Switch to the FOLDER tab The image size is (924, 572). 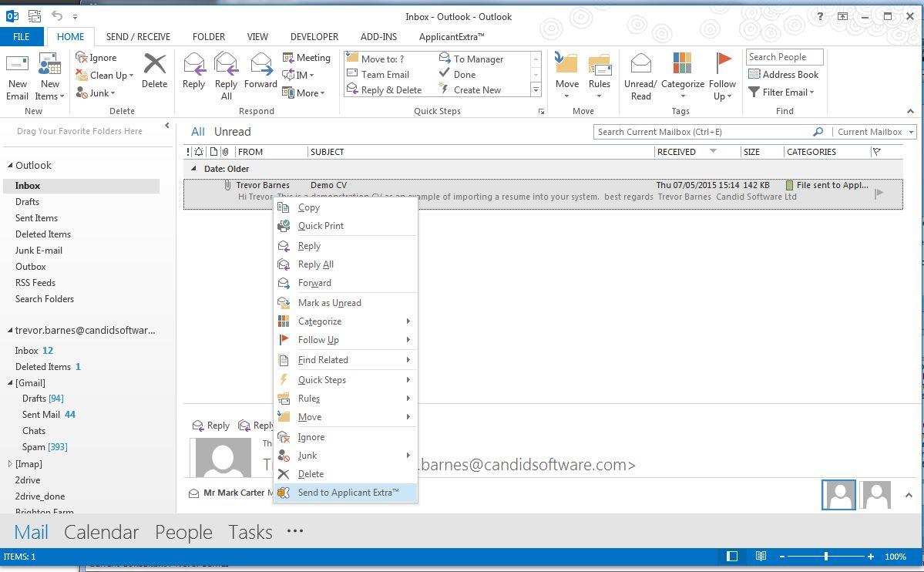point(209,36)
